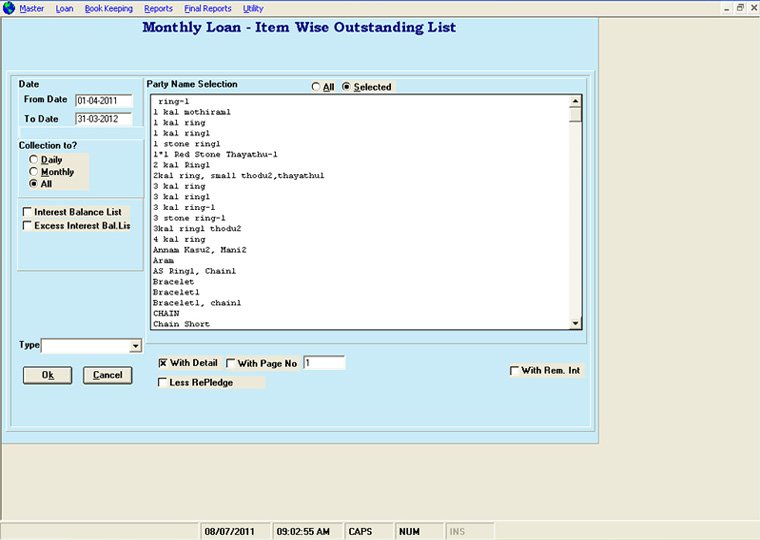
Task: Enable the Less RePledge checkbox
Action: [163, 382]
